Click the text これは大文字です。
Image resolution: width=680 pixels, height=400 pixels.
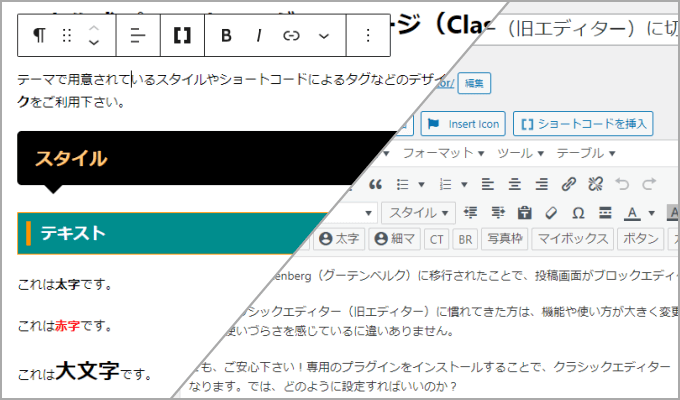click(85, 371)
